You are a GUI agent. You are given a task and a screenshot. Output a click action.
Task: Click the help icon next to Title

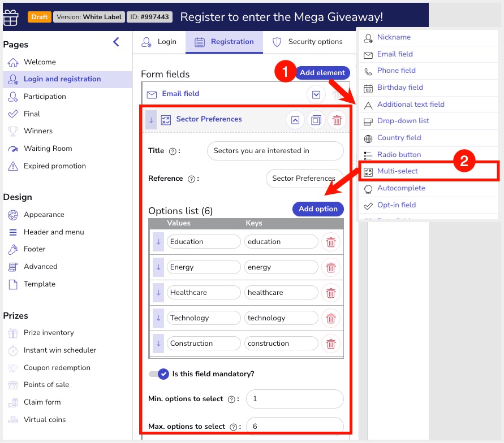(x=173, y=151)
